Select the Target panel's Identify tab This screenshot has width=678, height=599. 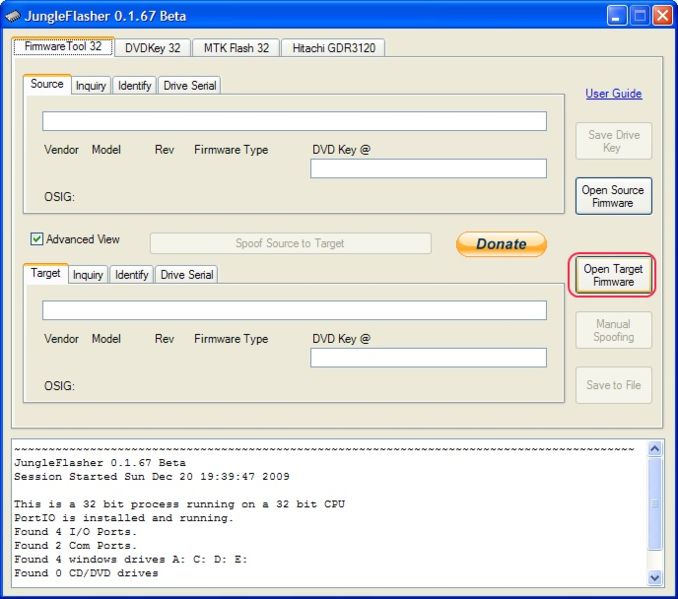click(x=131, y=275)
